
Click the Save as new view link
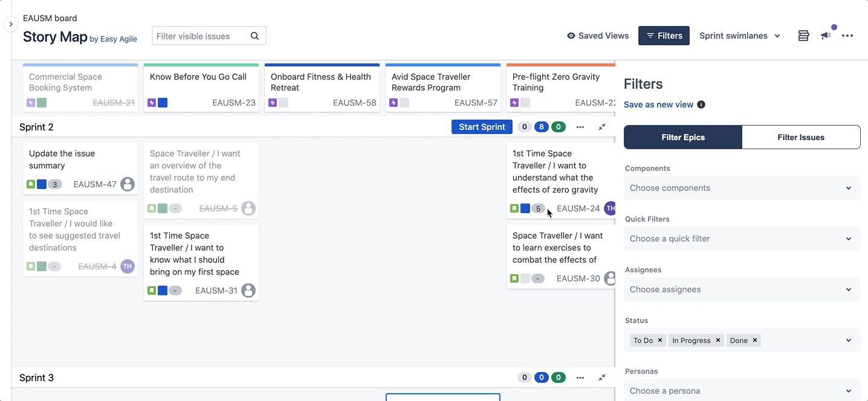(x=658, y=104)
